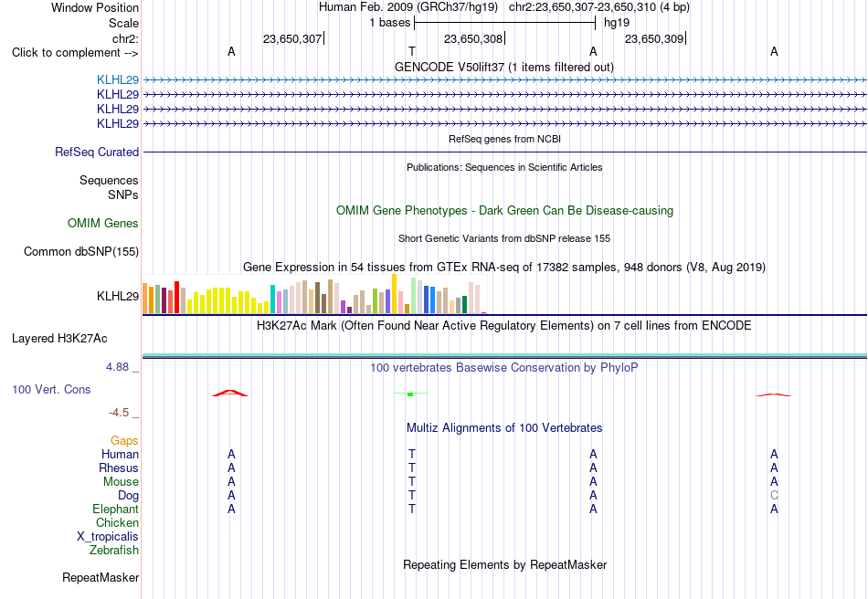Viewport: 868px width, 599px height.
Task: Click the red bar in GTEx expression chart
Action: pyautogui.click(x=176, y=298)
